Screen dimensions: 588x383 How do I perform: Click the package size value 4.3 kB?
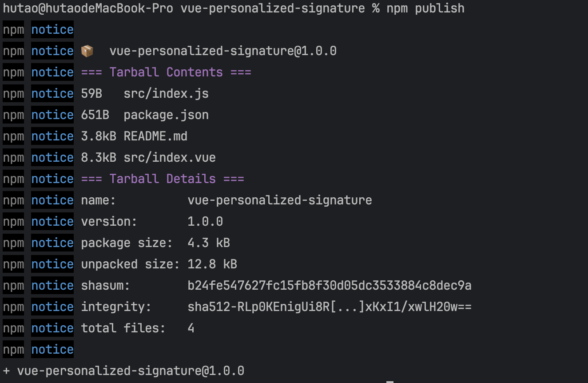[209, 243]
